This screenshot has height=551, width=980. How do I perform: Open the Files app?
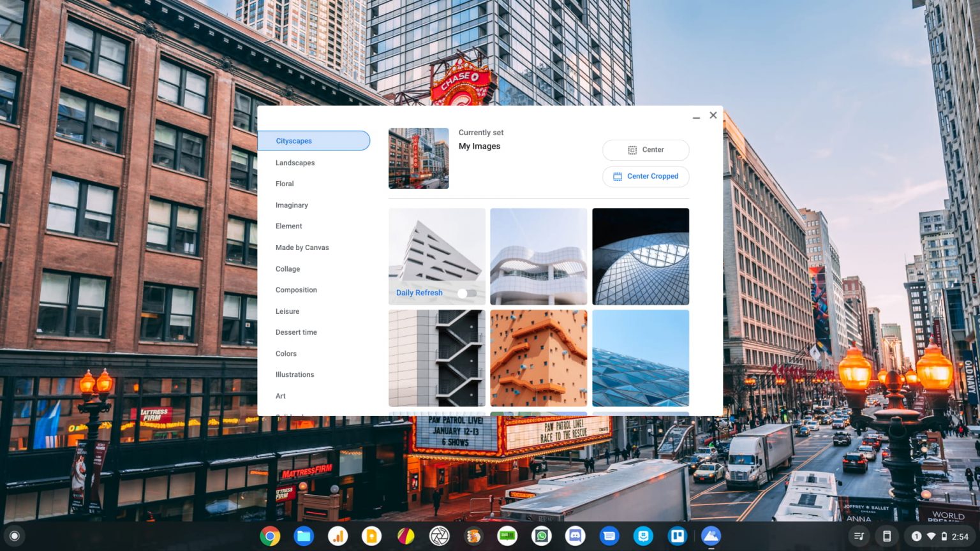304,536
